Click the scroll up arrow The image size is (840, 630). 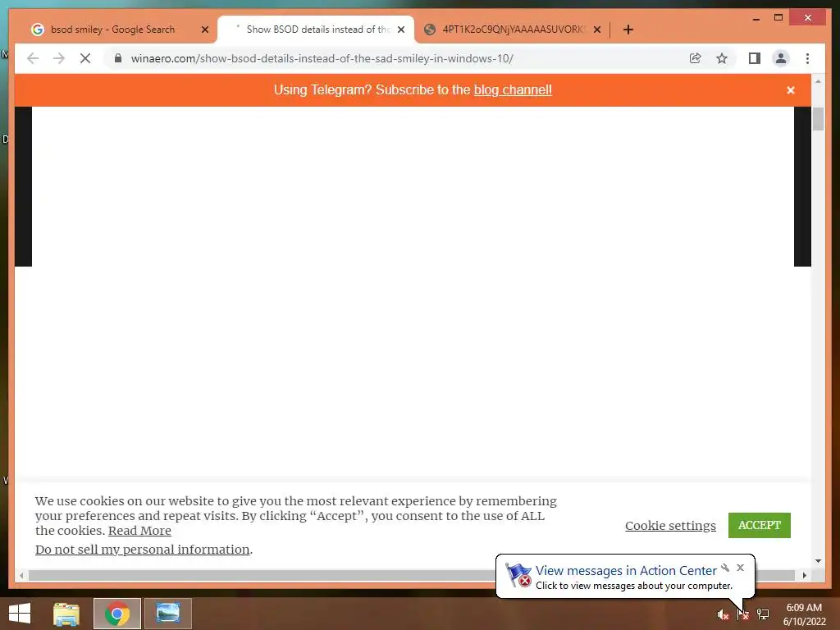(818, 81)
